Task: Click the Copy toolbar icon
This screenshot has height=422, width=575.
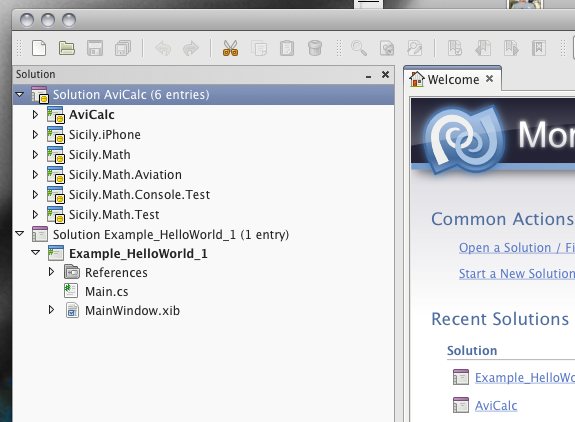Action: point(259,48)
